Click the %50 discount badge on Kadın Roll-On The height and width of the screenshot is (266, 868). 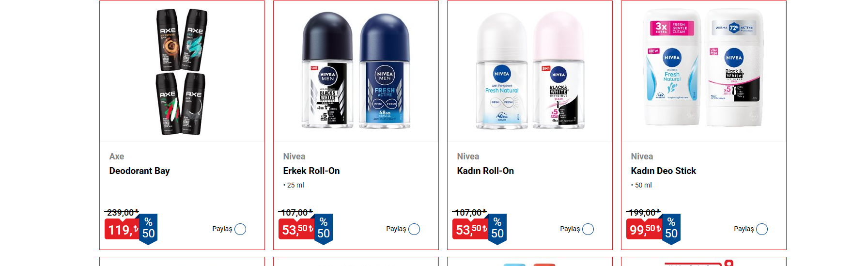(497, 229)
